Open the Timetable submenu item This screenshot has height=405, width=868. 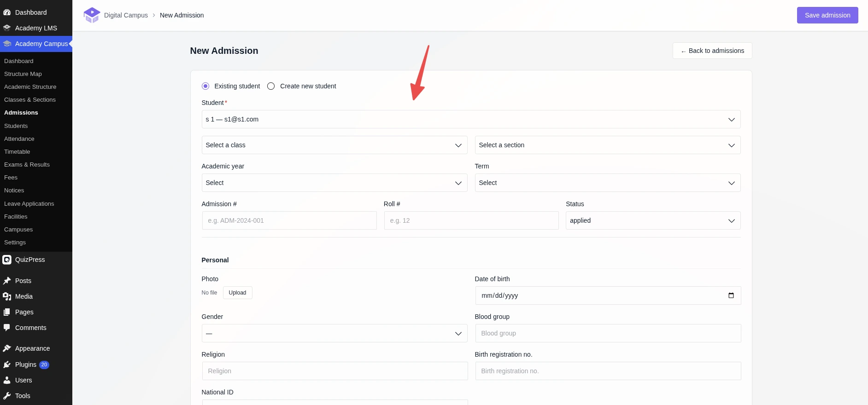[x=17, y=152]
